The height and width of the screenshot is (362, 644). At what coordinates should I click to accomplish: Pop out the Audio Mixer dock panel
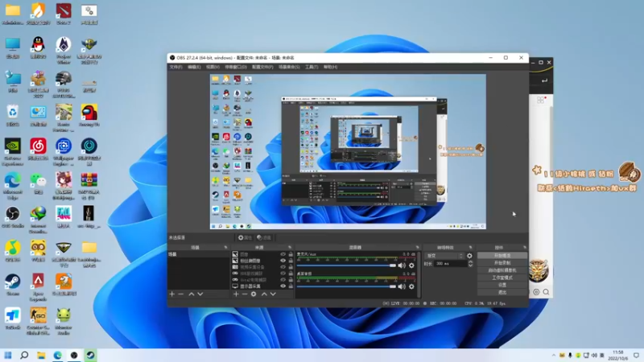click(x=417, y=248)
